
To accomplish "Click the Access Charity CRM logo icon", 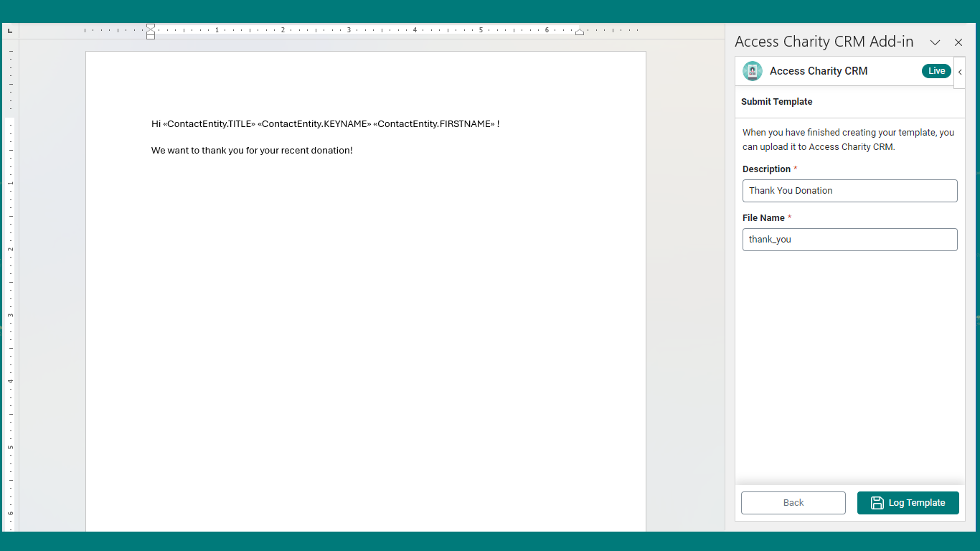I will [x=753, y=71].
